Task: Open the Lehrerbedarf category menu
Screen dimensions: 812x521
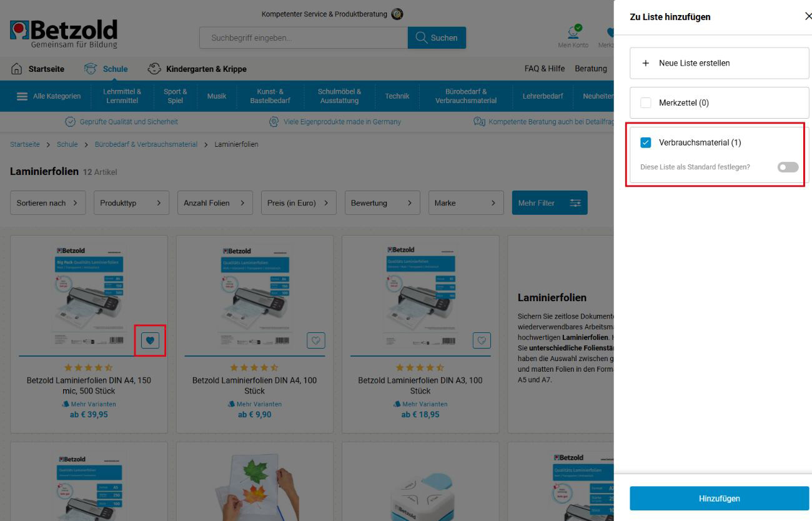Action: click(543, 96)
